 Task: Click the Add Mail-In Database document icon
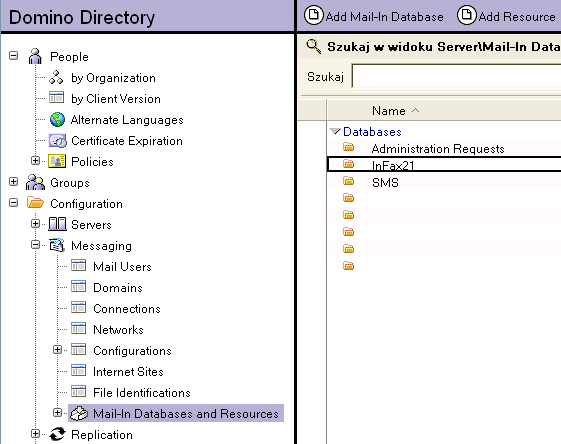pos(313,15)
